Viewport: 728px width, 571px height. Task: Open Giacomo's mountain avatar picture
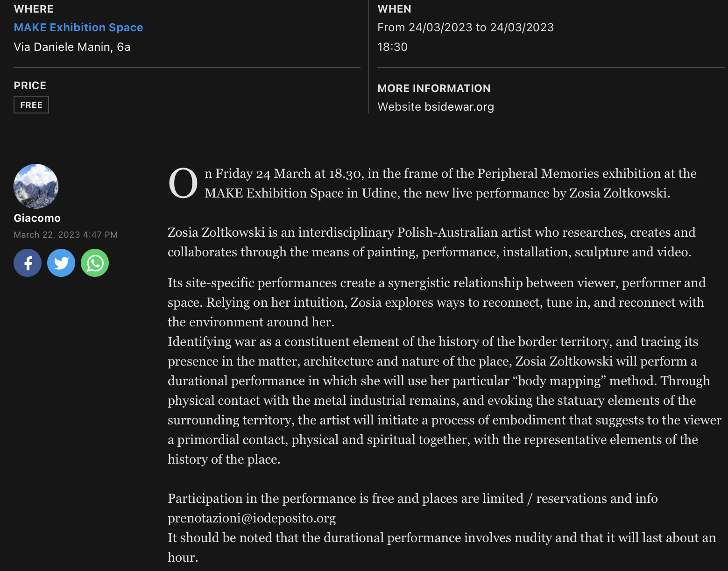[x=36, y=186]
